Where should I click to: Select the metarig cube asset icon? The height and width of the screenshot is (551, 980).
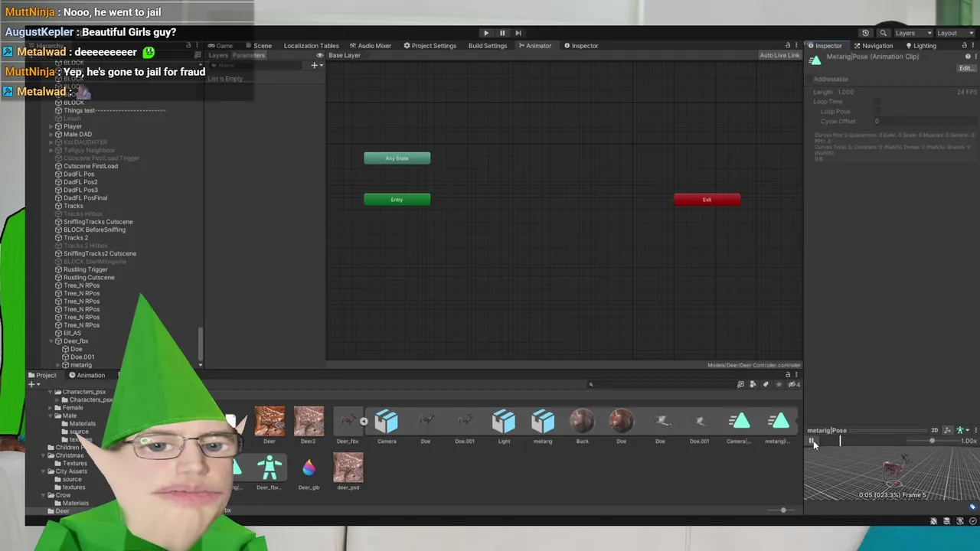coord(543,421)
